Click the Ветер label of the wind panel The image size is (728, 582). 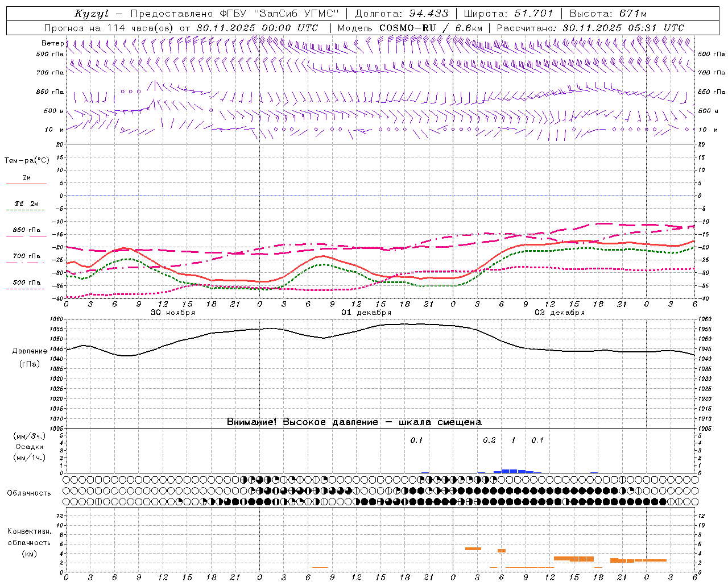tap(52, 43)
